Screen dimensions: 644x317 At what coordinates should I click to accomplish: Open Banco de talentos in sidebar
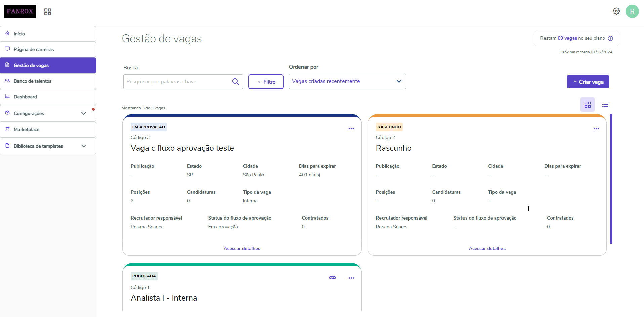tap(48, 81)
